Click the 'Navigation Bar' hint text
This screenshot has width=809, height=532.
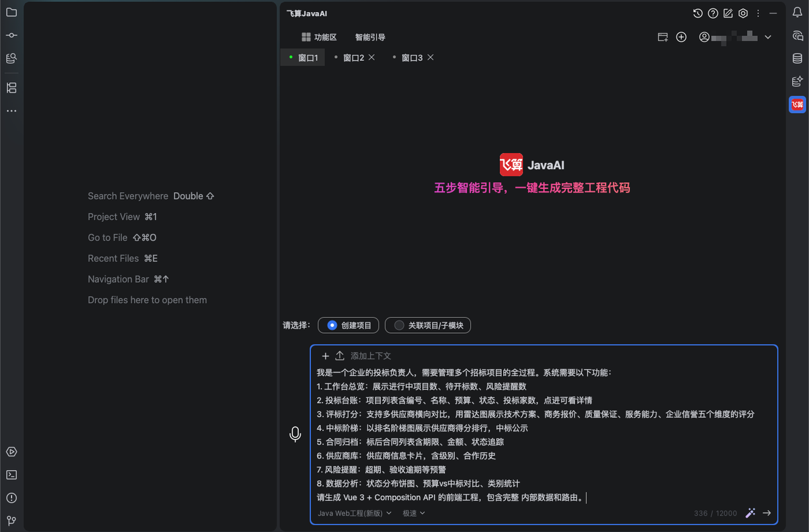click(118, 279)
